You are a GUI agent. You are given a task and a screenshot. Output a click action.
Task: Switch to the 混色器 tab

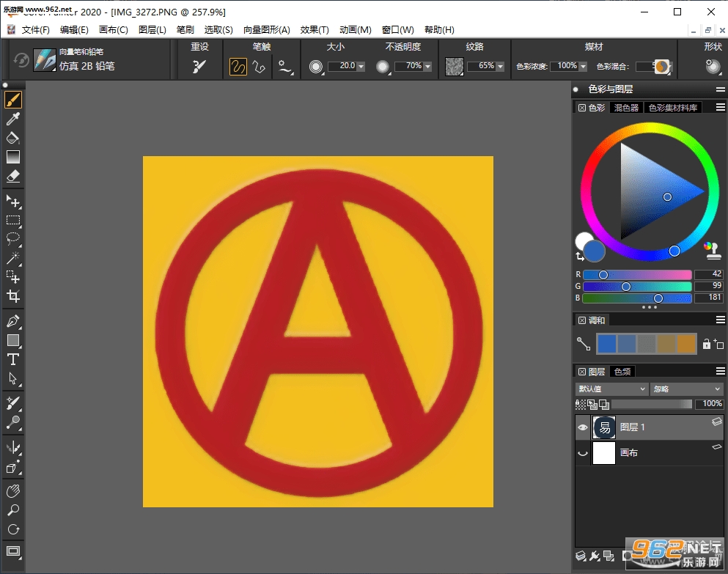pyautogui.click(x=626, y=108)
